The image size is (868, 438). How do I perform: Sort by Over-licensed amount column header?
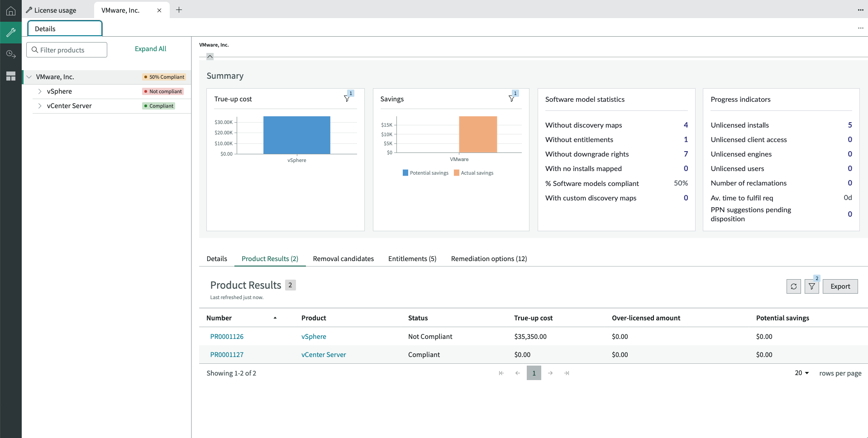[x=646, y=318]
